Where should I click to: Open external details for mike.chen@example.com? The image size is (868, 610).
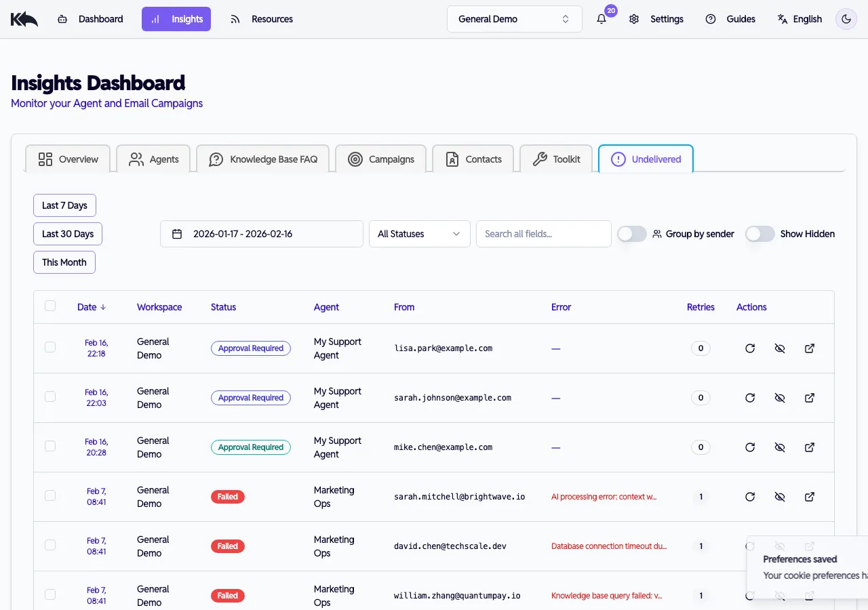(810, 447)
